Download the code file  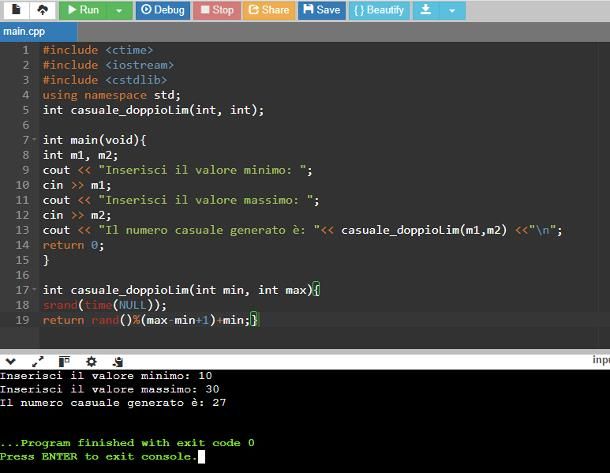point(426,10)
